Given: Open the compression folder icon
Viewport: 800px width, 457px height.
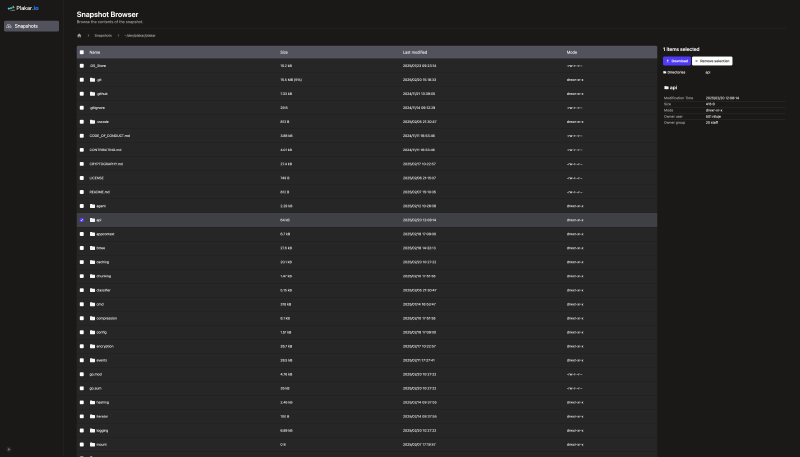Looking at the screenshot, I should pos(92,318).
